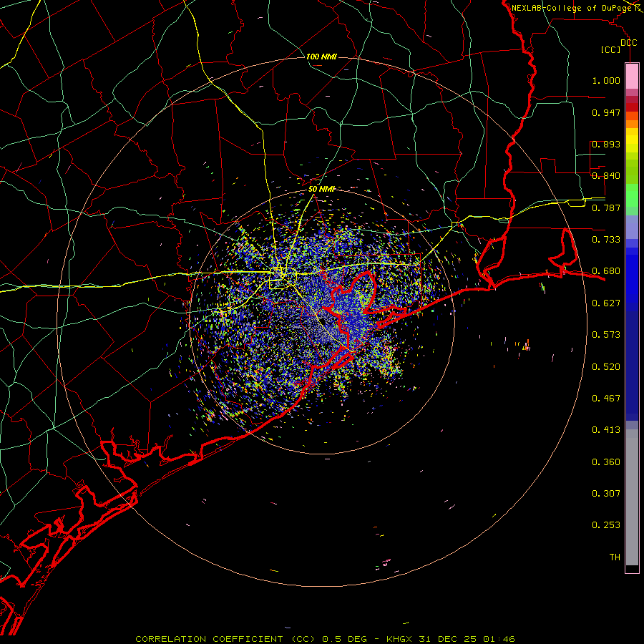Select the pink band of the color bar
The width and height of the screenshot is (644, 644).
[632, 77]
